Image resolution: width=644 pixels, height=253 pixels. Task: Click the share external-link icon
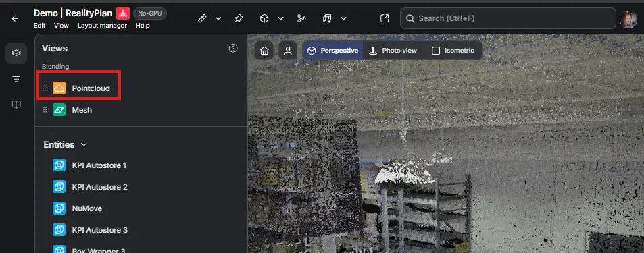385,18
